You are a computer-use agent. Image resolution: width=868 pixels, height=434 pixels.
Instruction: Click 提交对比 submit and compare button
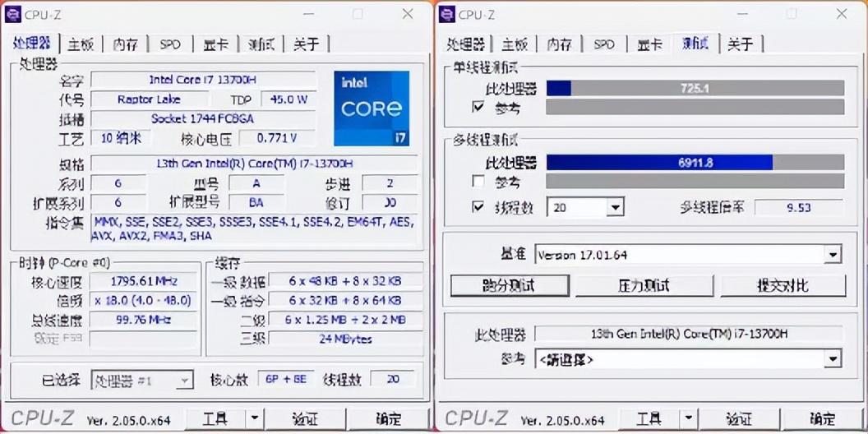[x=783, y=286]
